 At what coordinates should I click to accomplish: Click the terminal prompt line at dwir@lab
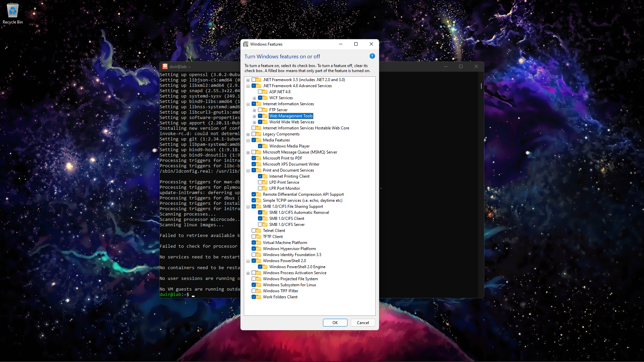point(174,295)
